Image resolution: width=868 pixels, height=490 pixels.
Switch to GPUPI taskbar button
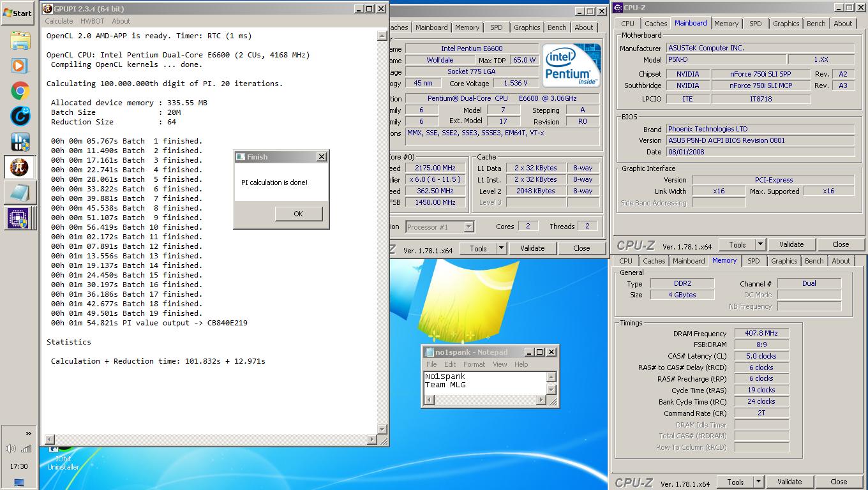(20, 167)
